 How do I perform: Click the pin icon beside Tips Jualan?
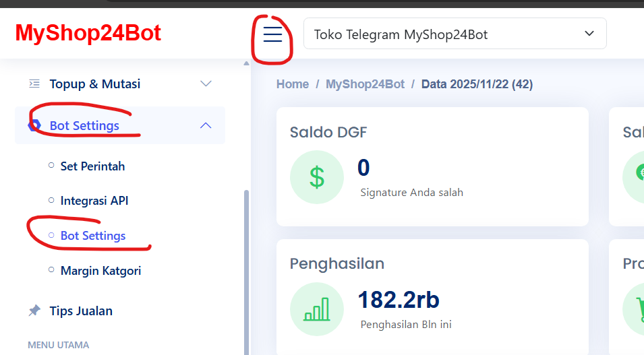[34, 311]
